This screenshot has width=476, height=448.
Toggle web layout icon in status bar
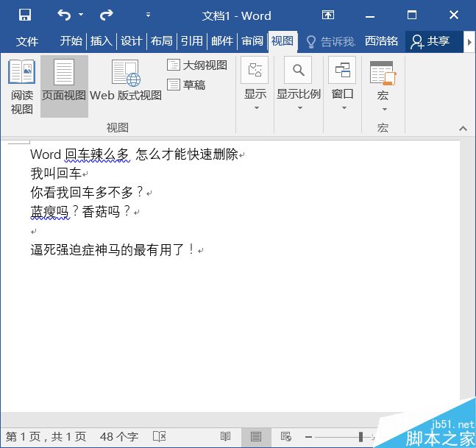point(286,436)
